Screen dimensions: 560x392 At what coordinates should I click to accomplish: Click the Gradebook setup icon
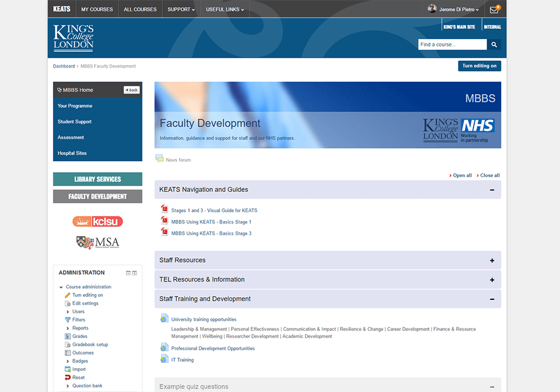68,345
